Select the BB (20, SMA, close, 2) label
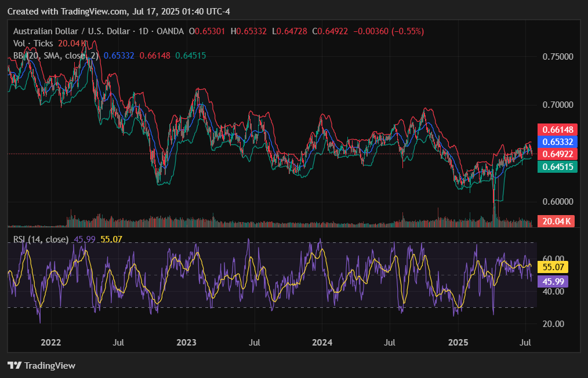Screen dimensions: 588x378 (x=56, y=56)
